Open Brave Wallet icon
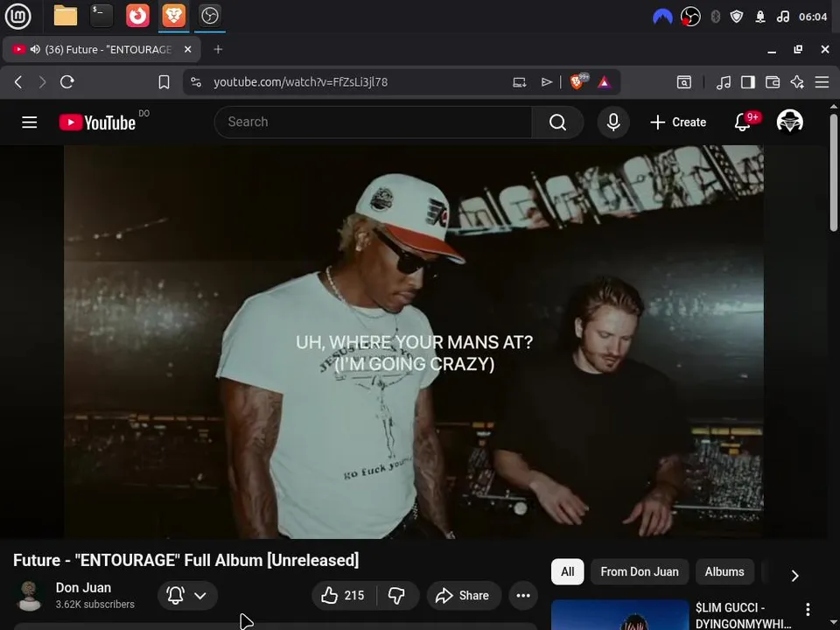Image resolution: width=840 pixels, height=630 pixels. [773, 82]
